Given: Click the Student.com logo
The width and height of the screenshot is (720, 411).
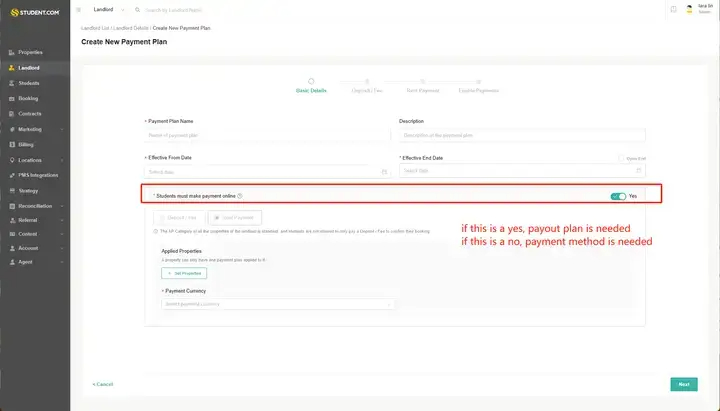Looking at the screenshot, I should click(35, 12).
